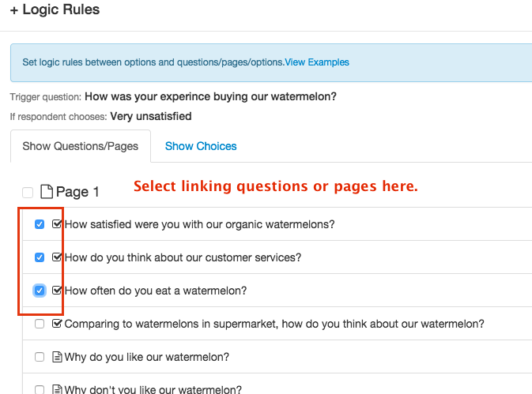
Task: Click question-type icon beside supermarket comparison question
Action: pos(57,324)
